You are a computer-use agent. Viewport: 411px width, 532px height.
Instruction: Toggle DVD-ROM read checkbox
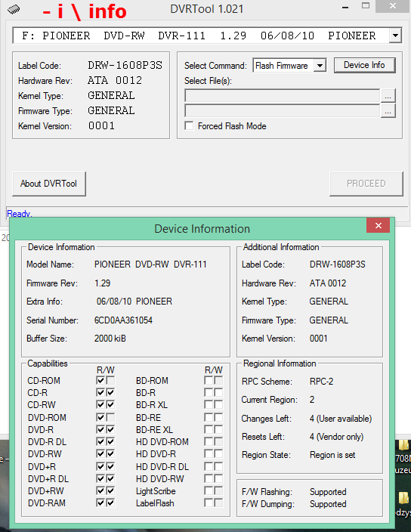point(100,417)
